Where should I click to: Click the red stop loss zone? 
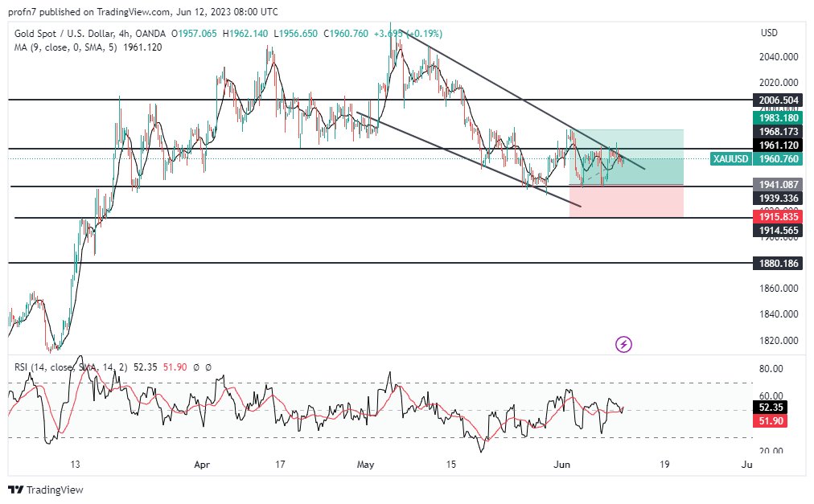[x=627, y=202]
